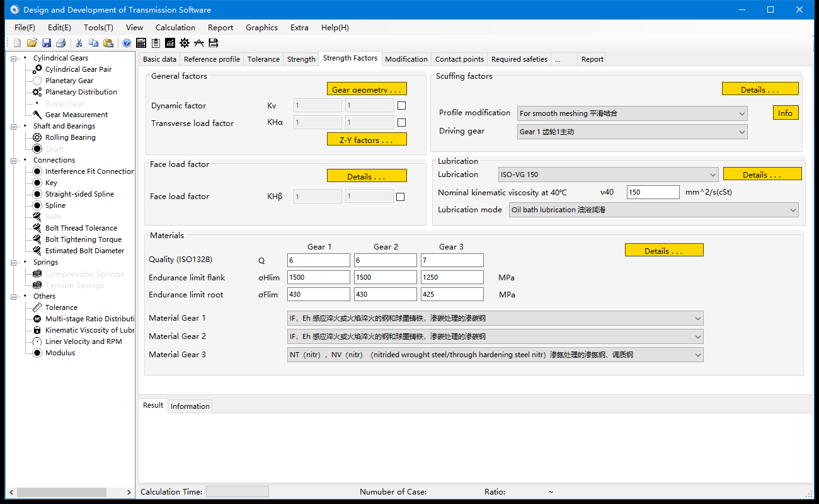Collapse the Springs tree node

14,262
